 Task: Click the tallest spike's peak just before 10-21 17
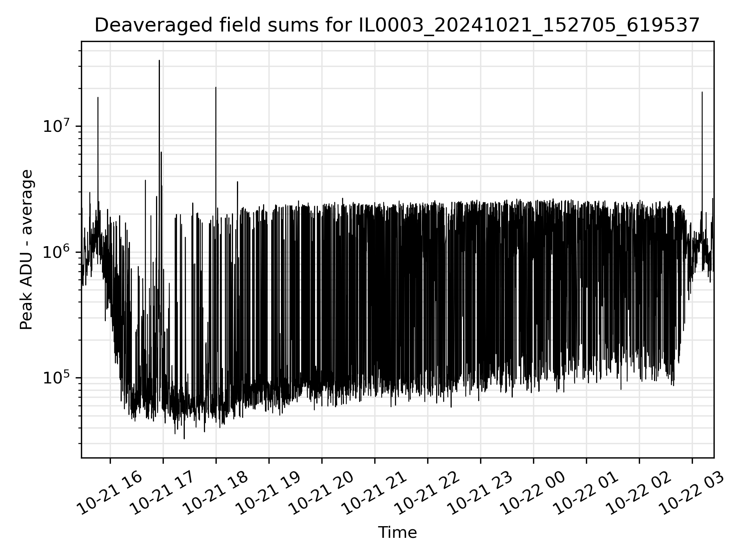click(x=159, y=61)
